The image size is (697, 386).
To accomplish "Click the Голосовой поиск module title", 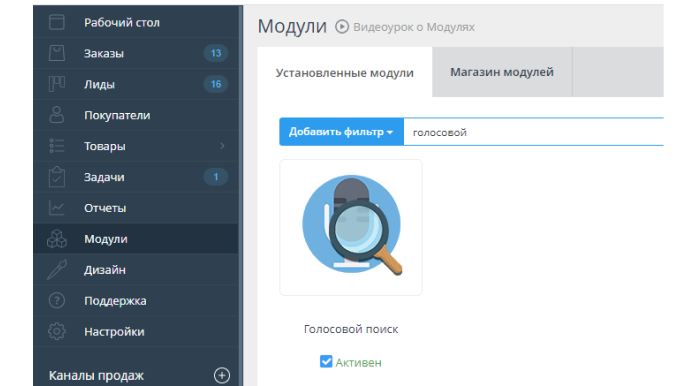I will tap(351, 329).
